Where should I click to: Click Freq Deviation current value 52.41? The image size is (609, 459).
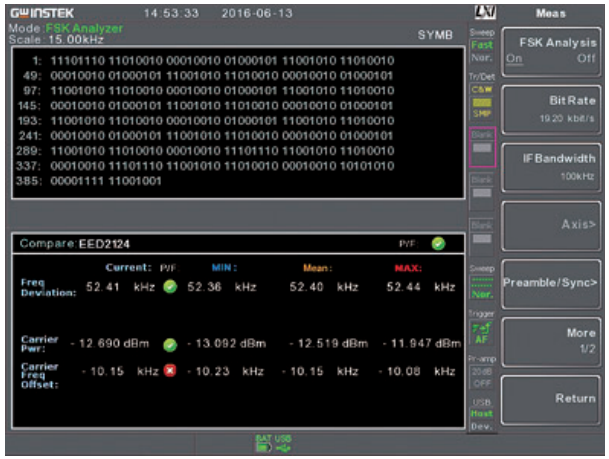coord(103,287)
